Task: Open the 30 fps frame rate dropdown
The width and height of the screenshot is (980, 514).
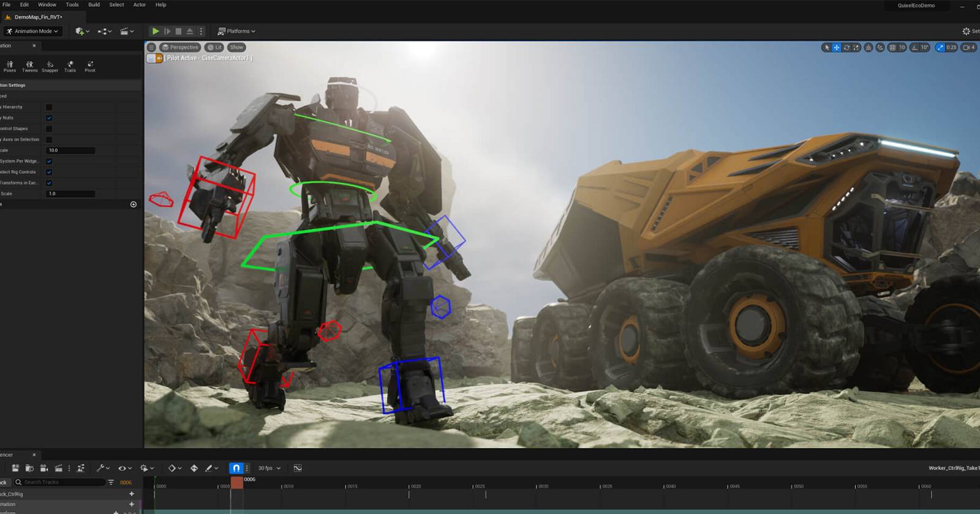Action: tap(269, 468)
